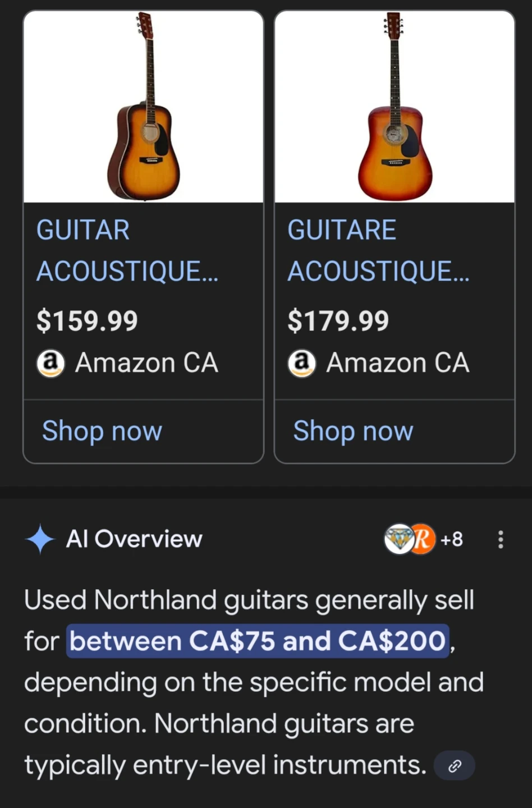532x808 pixels.
Task: Open the AI Overview three-dot menu
Action: [500, 540]
